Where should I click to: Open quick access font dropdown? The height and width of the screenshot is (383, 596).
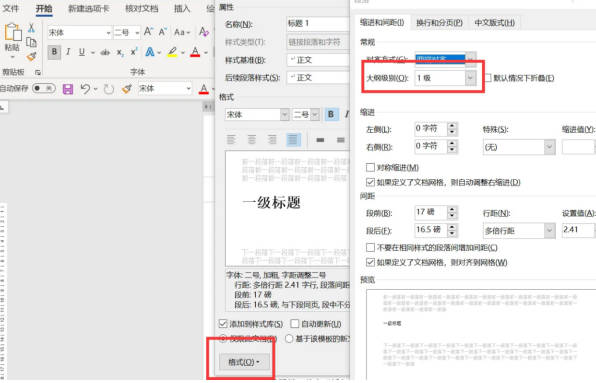click(189, 89)
